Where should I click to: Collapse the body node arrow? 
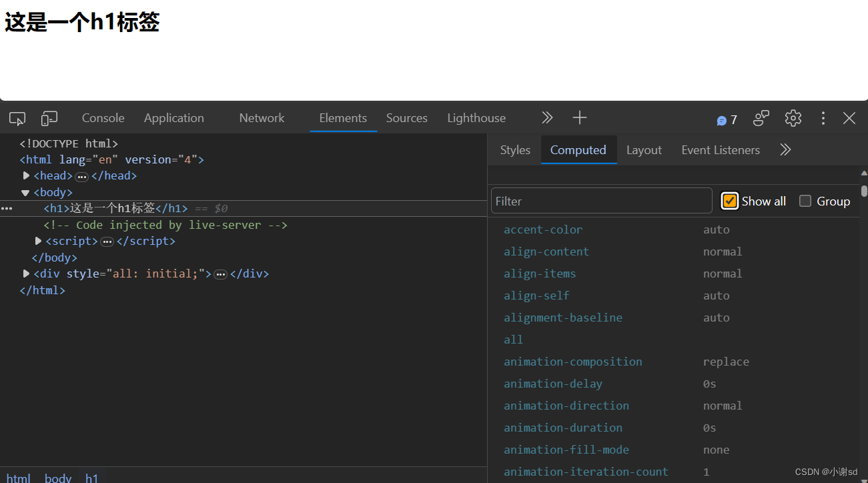click(25, 193)
